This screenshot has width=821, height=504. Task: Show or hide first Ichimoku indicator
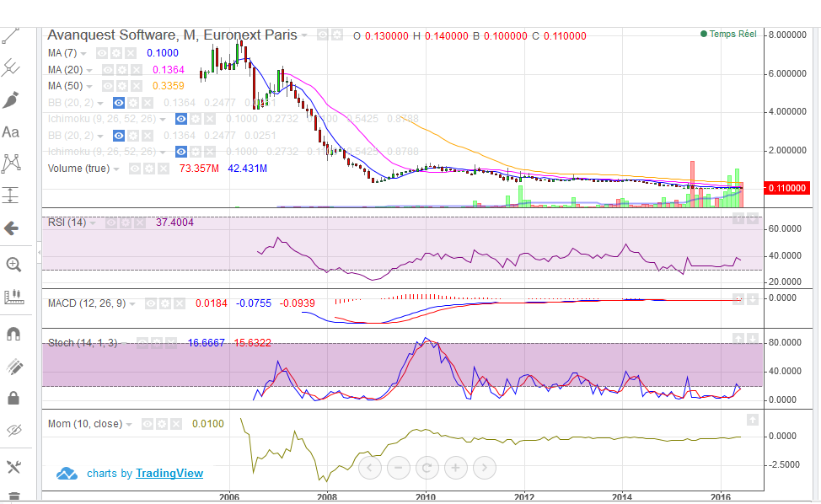[x=182, y=119]
